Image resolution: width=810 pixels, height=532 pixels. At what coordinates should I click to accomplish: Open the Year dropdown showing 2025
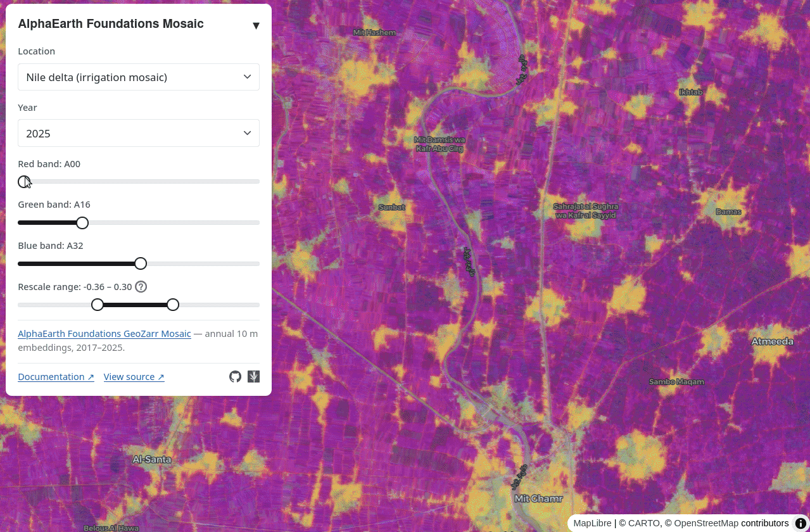(139, 133)
